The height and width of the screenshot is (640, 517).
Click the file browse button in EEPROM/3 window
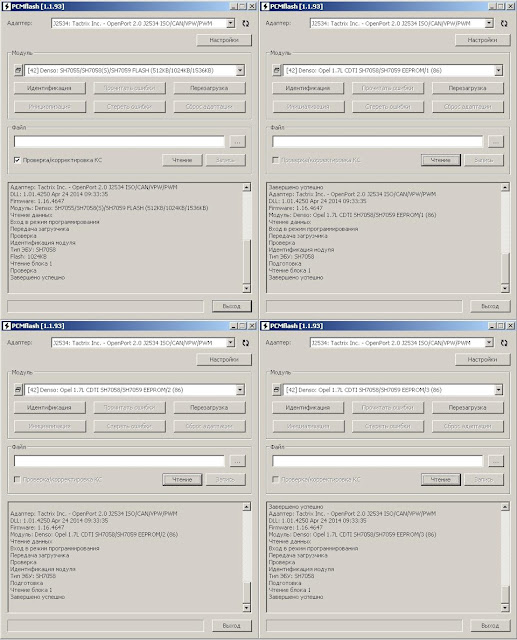(x=496, y=461)
